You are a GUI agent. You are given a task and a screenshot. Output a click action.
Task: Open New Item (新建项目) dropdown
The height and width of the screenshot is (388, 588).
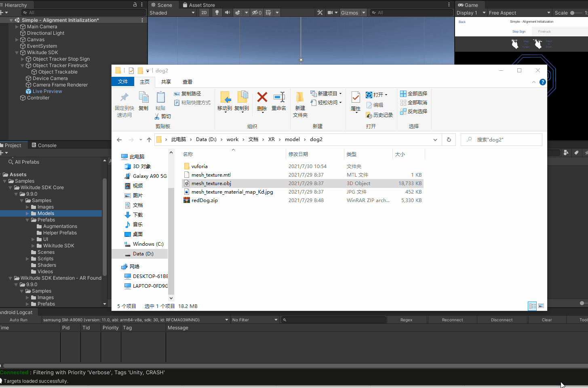coord(326,93)
